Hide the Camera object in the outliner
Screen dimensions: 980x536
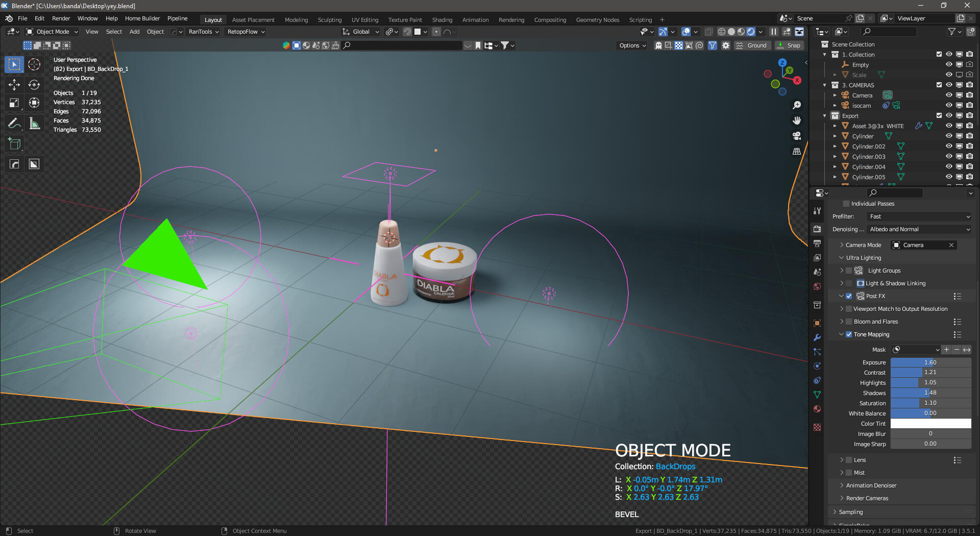949,95
